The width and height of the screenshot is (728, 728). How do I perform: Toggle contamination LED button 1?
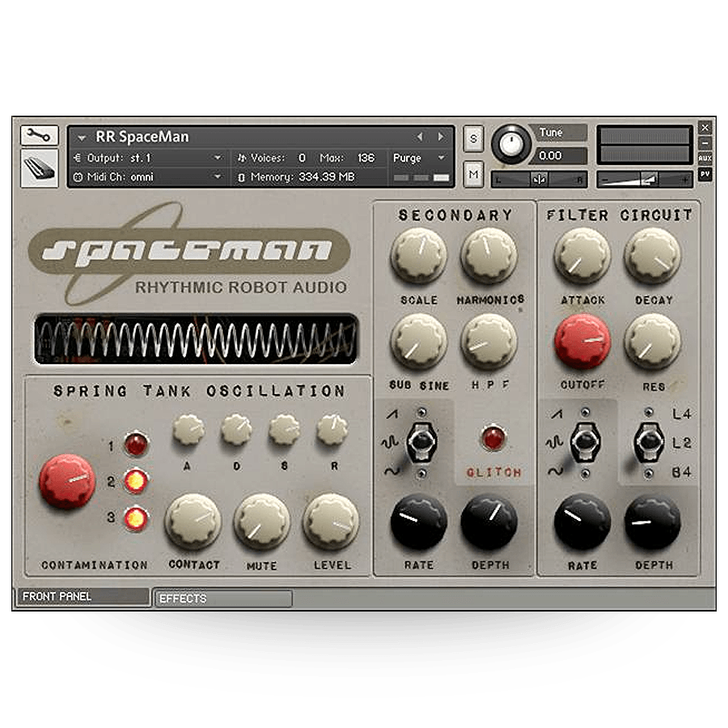pyautogui.click(x=136, y=444)
